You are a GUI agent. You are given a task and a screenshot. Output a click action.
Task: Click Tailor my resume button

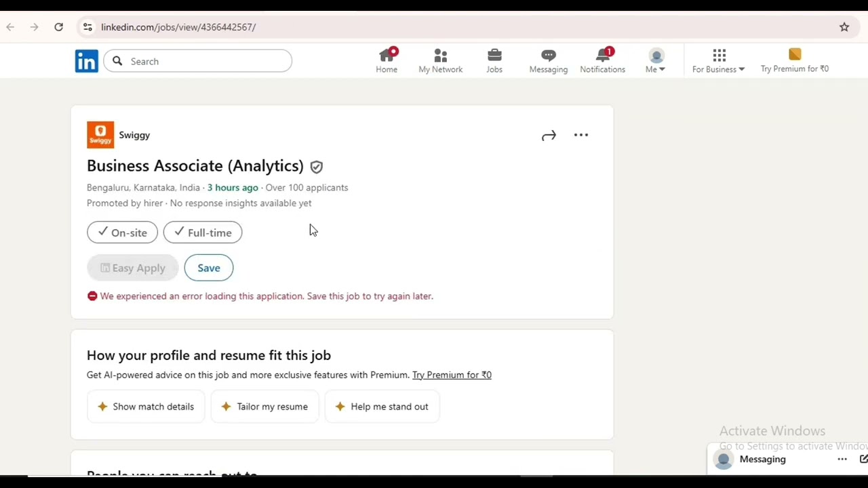264,407
